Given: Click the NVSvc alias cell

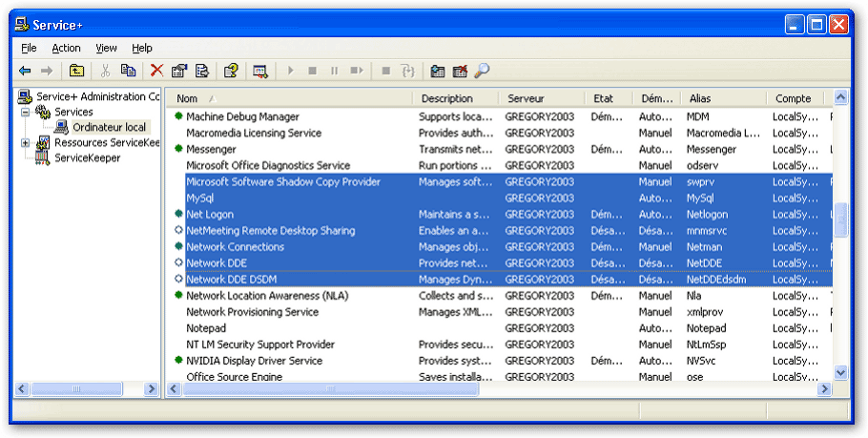Looking at the screenshot, I should point(701,361).
